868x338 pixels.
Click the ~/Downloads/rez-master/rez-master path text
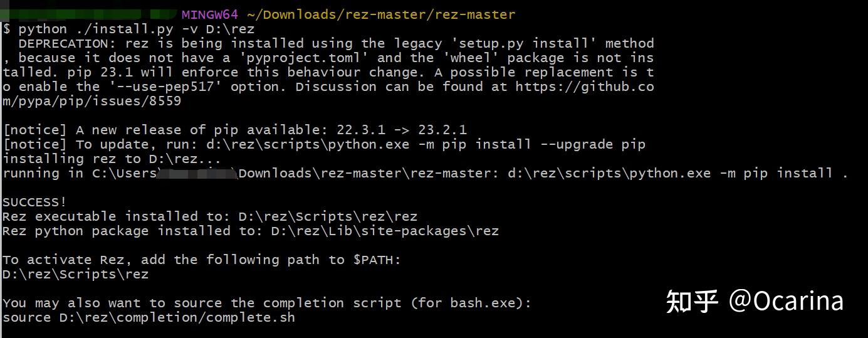click(382, 14)
